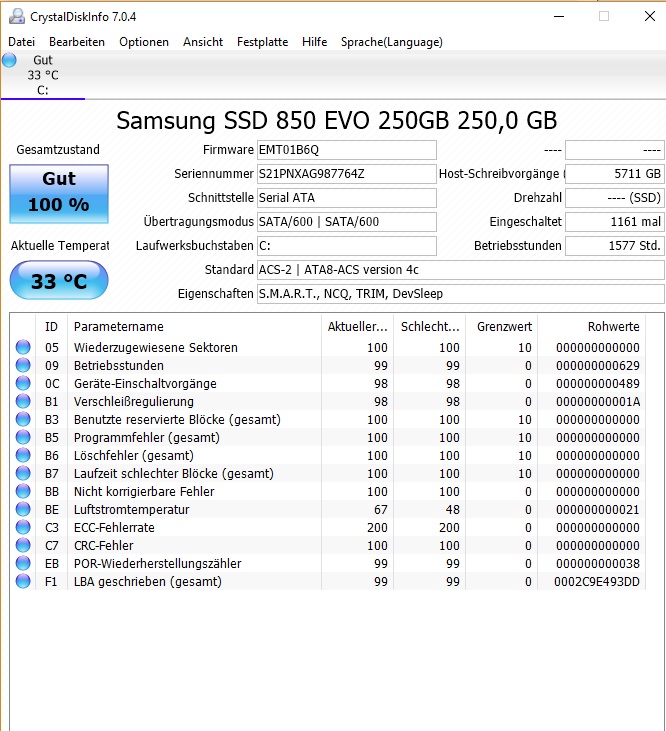This screenshot has height=731, width=666.
Task: Open the Festplatte menu
Action: tap(262, 42)
